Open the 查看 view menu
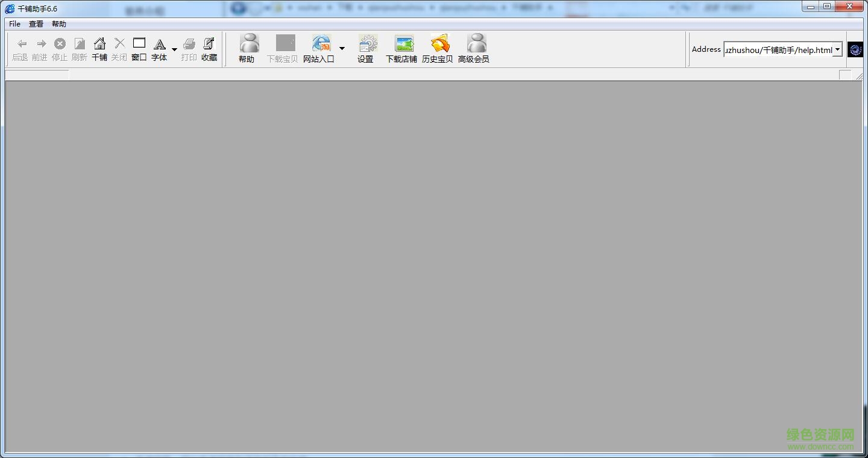The height and width of the screenshot is (458, 868). click(x=36, y=24)
